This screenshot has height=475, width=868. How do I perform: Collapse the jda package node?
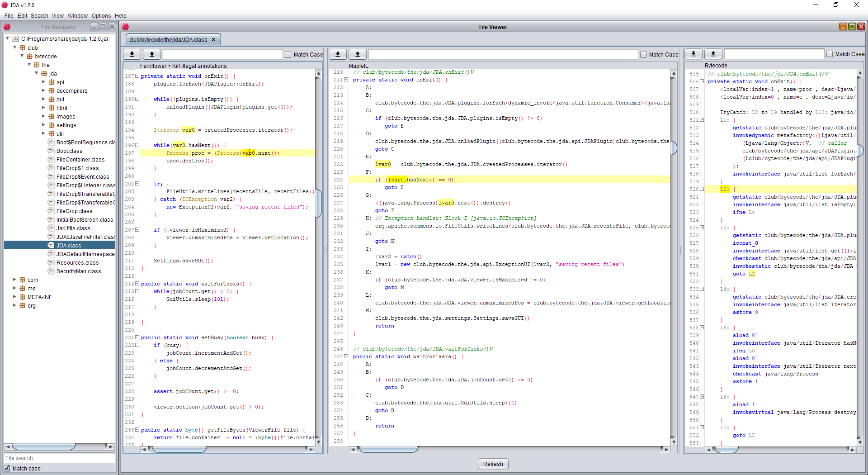[x=37, y=73]
